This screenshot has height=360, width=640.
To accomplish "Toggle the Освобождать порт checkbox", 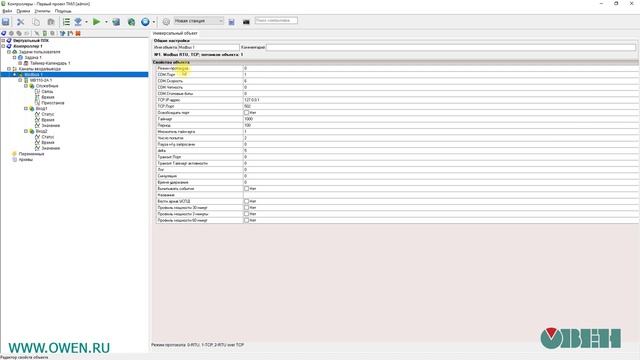I will point(247,113).
